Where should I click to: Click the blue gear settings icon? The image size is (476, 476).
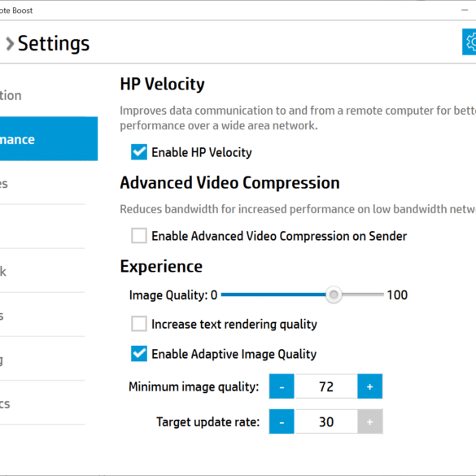(x=469, y=41)
